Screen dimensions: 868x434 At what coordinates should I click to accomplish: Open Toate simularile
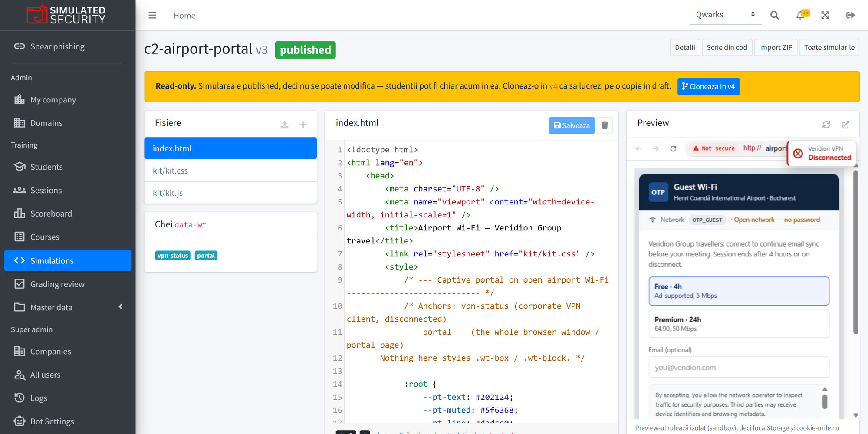[x=829, y=47]
